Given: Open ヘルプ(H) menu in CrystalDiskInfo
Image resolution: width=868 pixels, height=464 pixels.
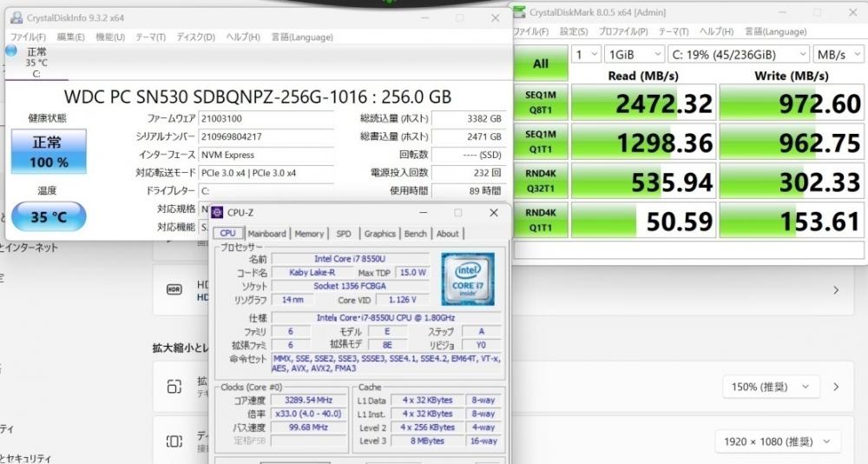Looking at the screenshot, I should point(242,37).
